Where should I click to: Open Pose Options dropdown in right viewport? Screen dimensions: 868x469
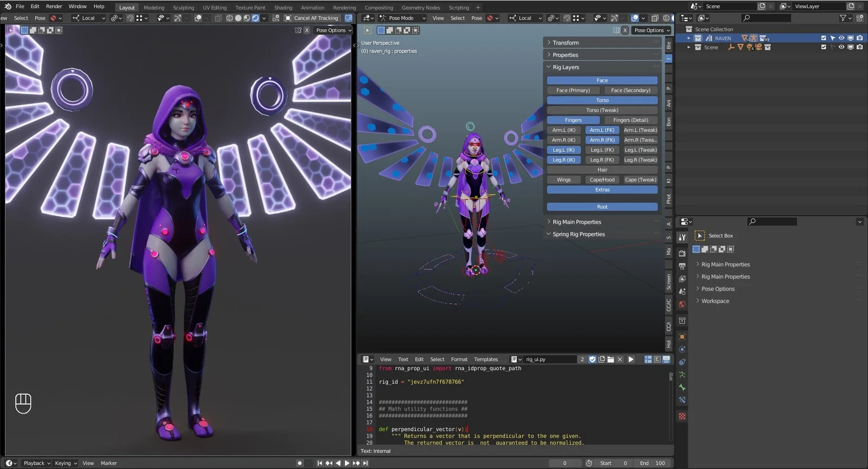coord(652,30)
